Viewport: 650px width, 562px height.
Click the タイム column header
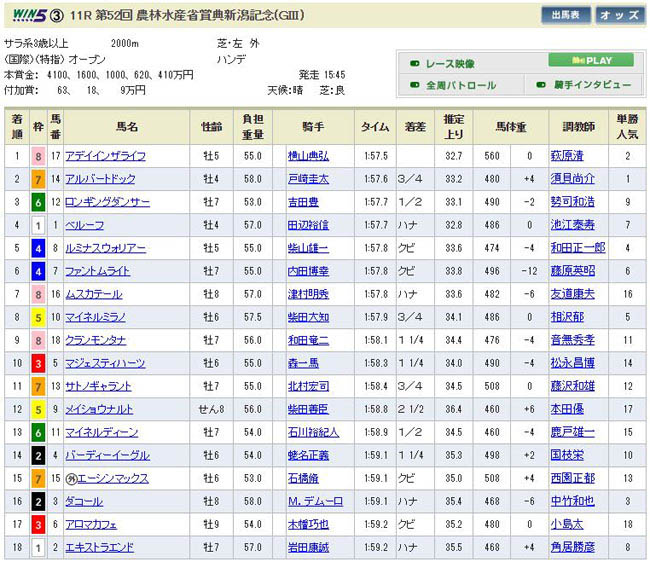tap(375, 128)
